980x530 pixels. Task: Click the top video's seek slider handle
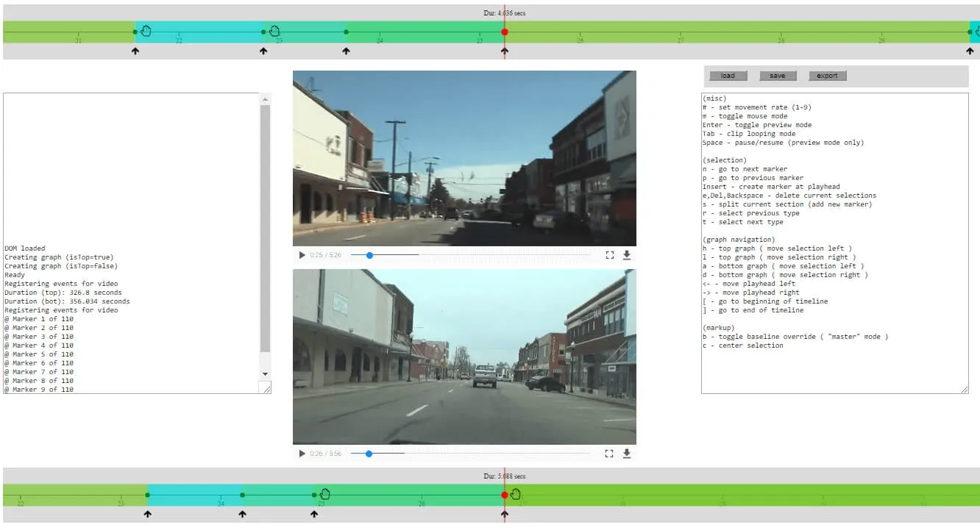pyautogui.click(x=369, y=255)
